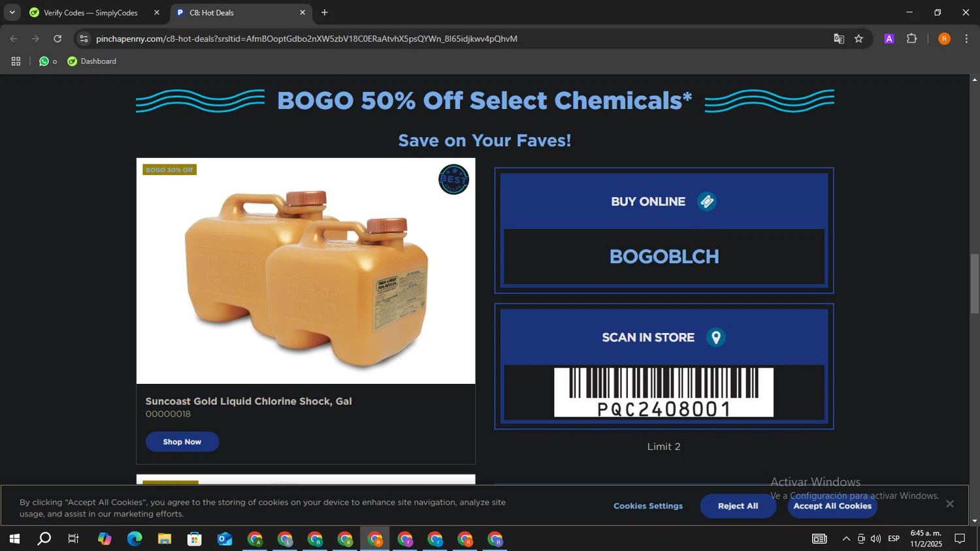Bookmark this page with the star icon
The width and height of the screenshot is (980, 551).
coord(858,39)
